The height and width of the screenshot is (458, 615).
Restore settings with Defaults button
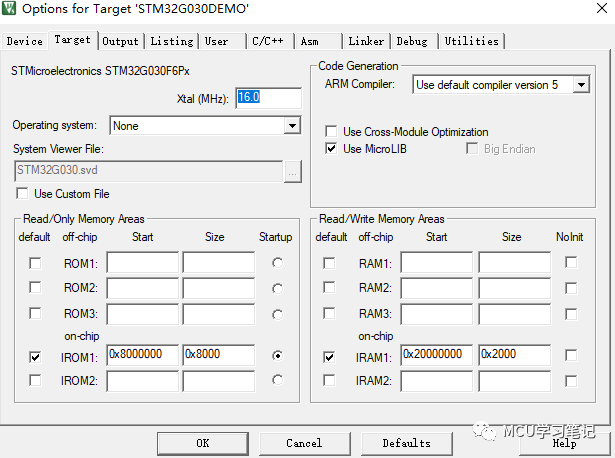[x=407, y=443]
